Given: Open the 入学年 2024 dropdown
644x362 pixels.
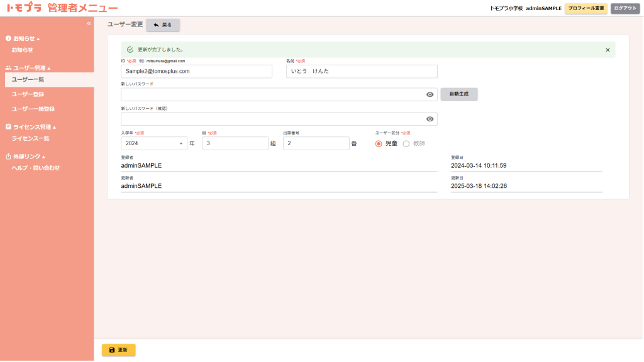Looking at the screenshot, I should 154,143.
